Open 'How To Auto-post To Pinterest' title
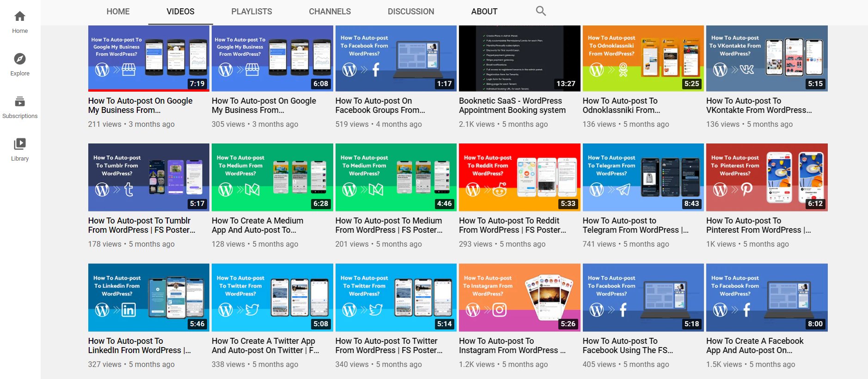 click(758, 225)
